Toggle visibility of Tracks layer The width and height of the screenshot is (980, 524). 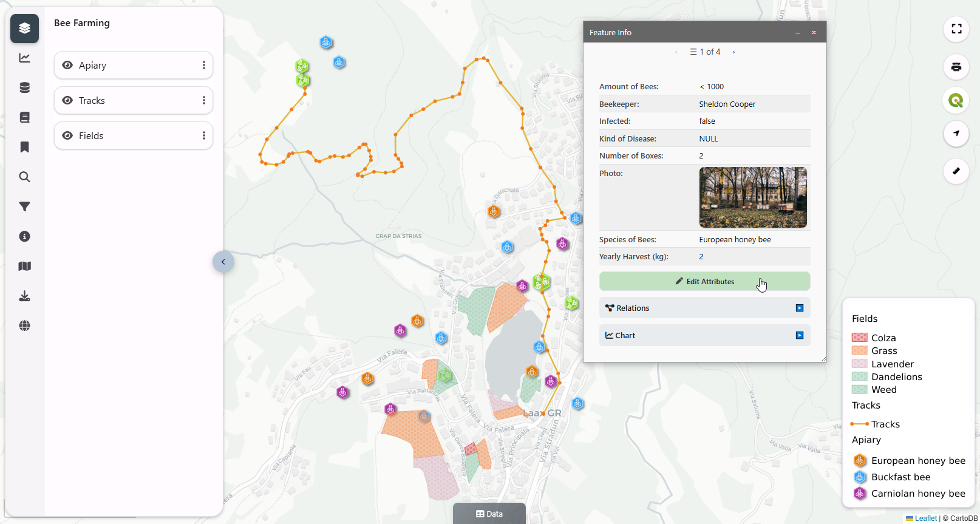click(67, 100)
